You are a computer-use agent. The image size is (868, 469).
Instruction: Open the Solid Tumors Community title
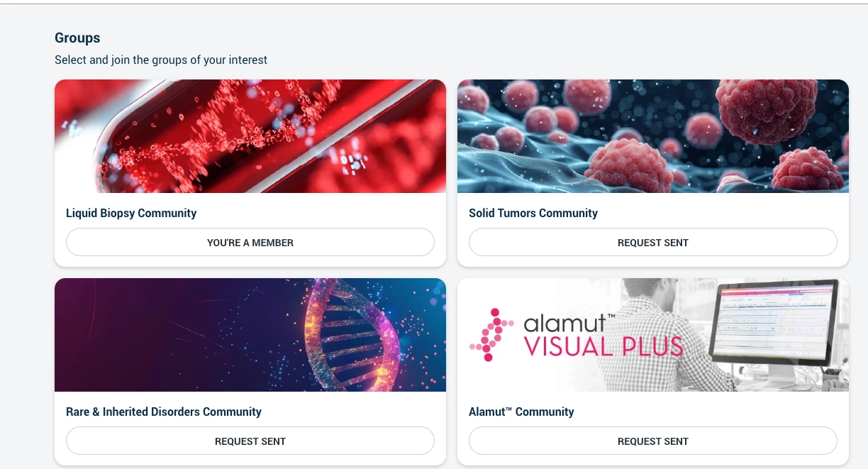click(x=533, y=213)
